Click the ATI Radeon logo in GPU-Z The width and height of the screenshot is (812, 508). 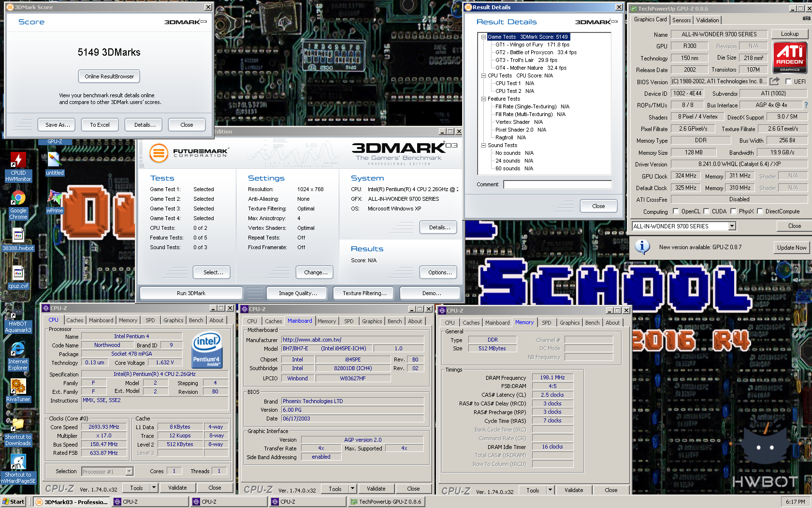(x=790, y=58)
